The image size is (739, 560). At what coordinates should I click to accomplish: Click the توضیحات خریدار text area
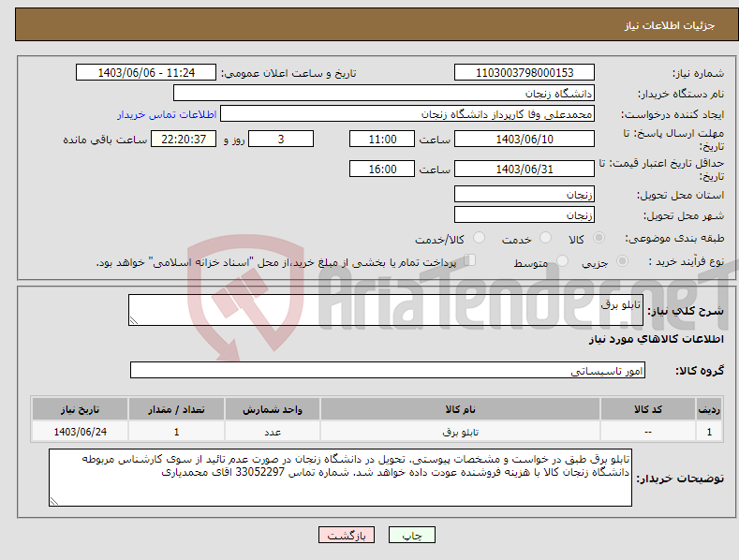coord(340,478)
